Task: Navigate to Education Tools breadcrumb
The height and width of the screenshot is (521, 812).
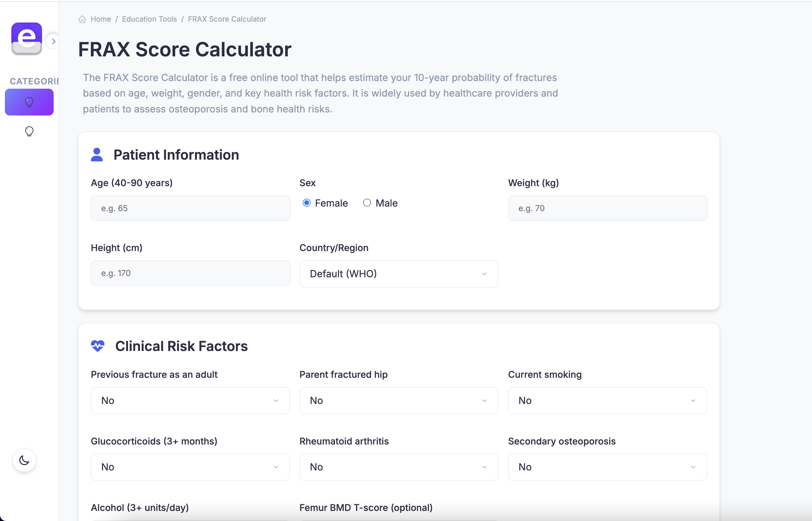Action: (149, 19)
